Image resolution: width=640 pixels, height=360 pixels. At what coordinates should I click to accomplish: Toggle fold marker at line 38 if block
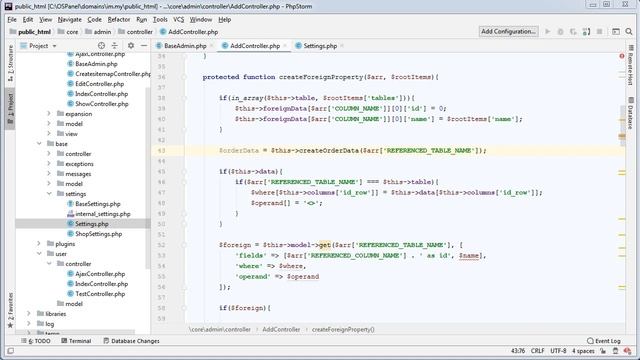pyautogui.click(x=184, y=98)
